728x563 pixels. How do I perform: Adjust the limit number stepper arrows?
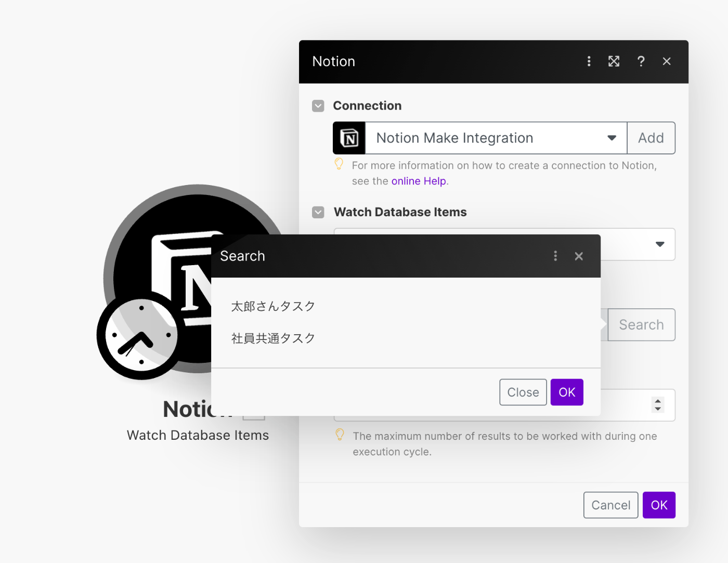pos(658,404)
